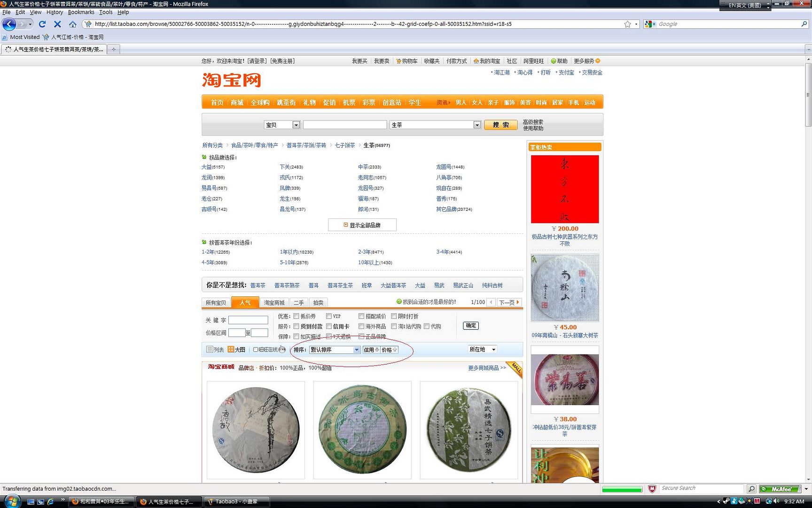Go to Firefox home page icon
This screenshot has width=812, height=508.
point(72,24)
